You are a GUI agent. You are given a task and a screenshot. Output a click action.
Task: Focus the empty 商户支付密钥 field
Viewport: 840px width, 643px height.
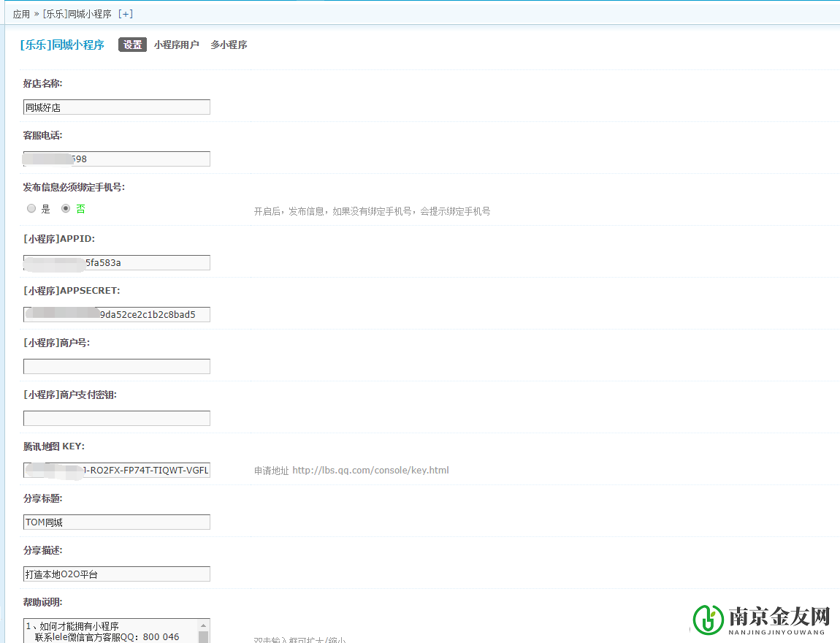(117, 419)
